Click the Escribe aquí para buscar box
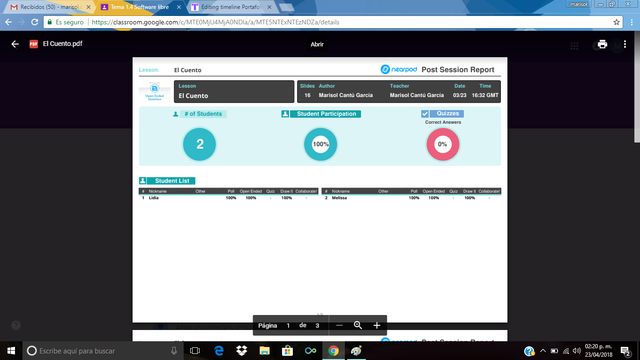Viewport: 640px width, 360px height. click(x=103, y=351)
